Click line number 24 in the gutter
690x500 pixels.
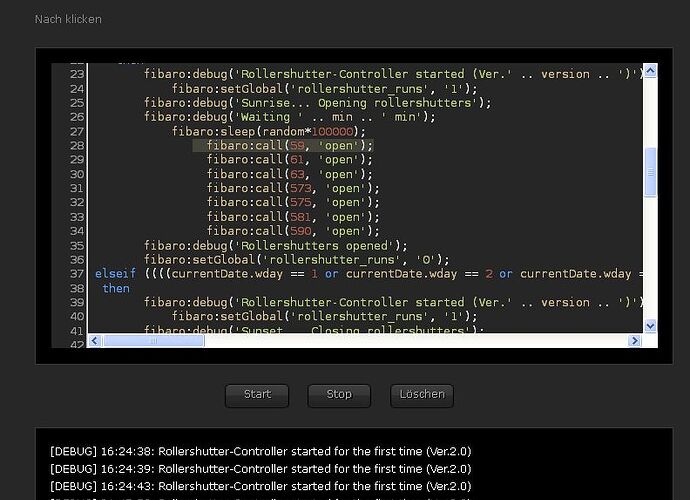coord(77,88)
